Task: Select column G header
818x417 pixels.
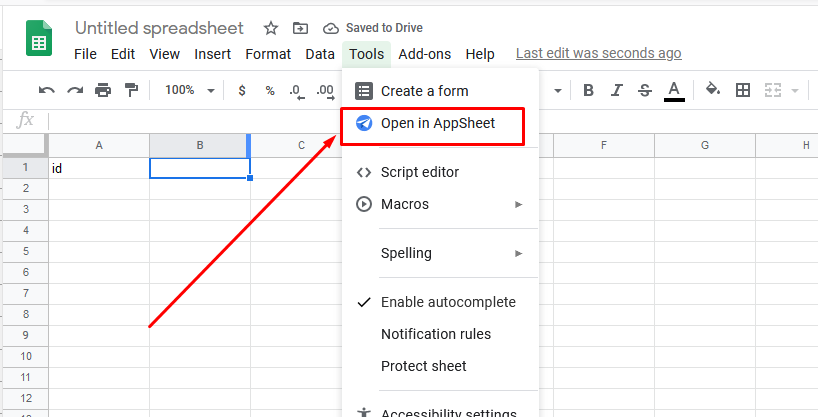Action: tap(705, 146)
